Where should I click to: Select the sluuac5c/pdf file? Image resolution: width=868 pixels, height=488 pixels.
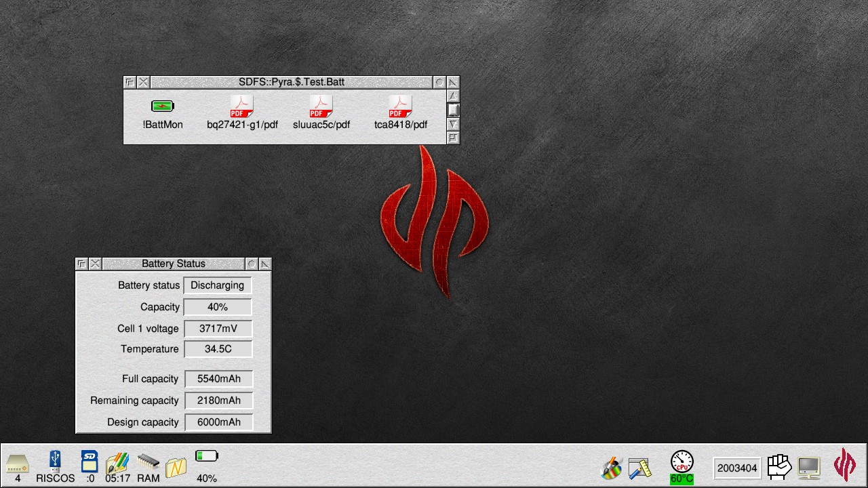coord(321,106)
